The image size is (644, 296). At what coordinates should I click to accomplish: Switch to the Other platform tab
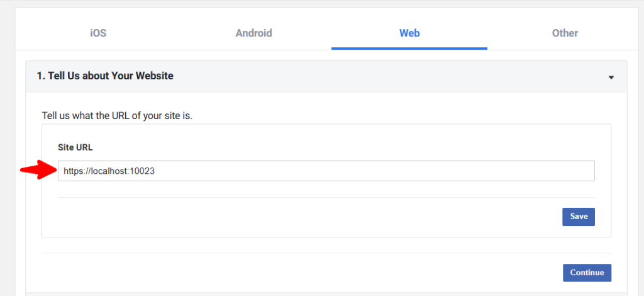(565, 33)
